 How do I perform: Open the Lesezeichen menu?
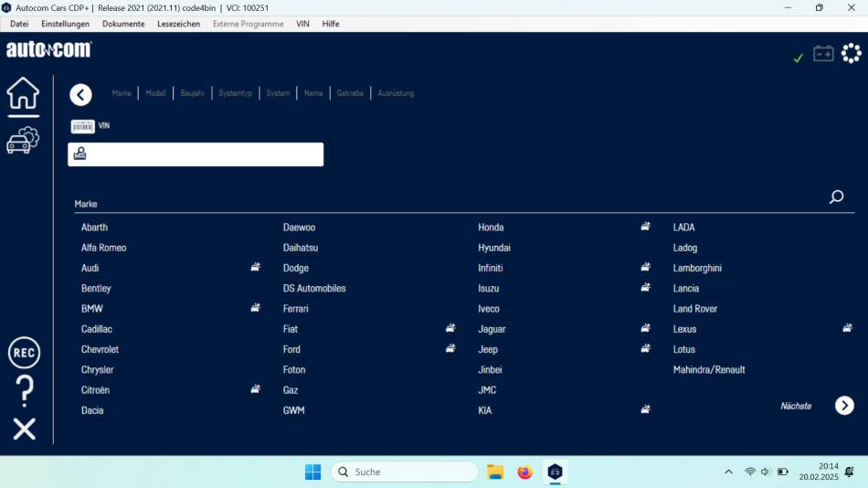(179, 24)
